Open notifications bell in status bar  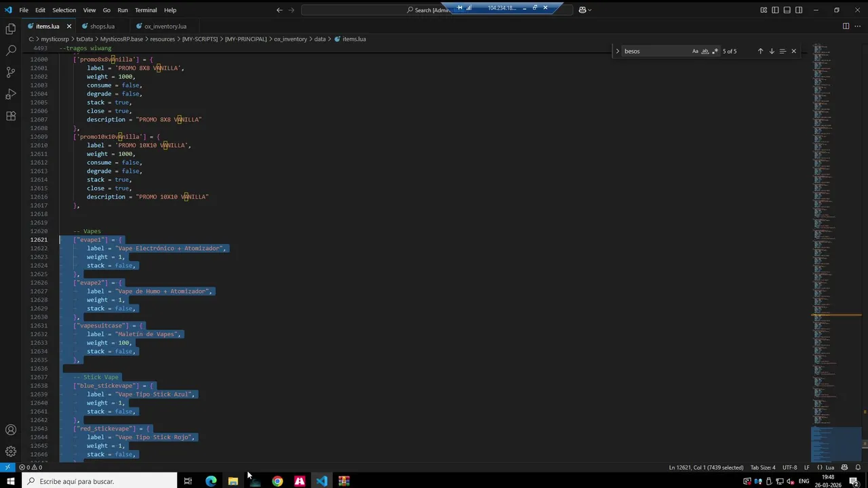pos(859,468)
